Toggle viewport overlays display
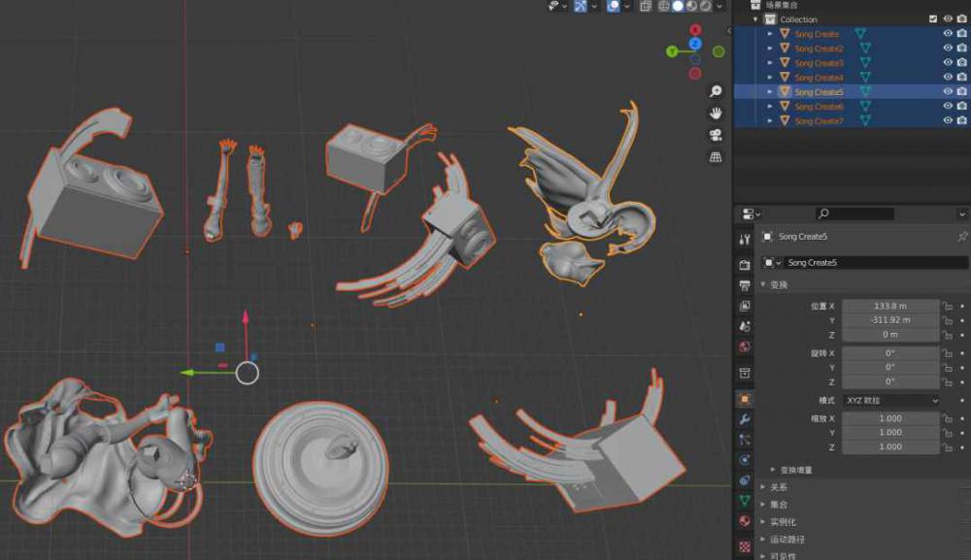971x560 pixels. [613, 6]
